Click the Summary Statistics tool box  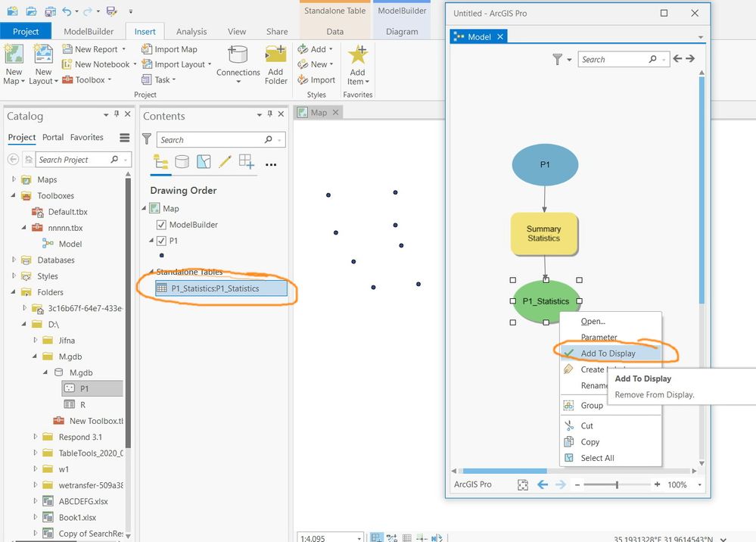(544, 233)
